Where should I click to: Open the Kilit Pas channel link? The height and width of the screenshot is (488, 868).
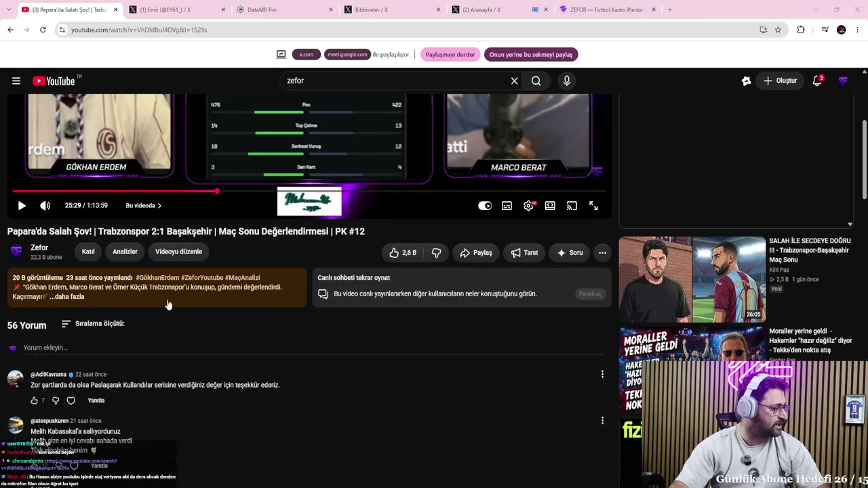pyautogui.click(x=778, y=270)
